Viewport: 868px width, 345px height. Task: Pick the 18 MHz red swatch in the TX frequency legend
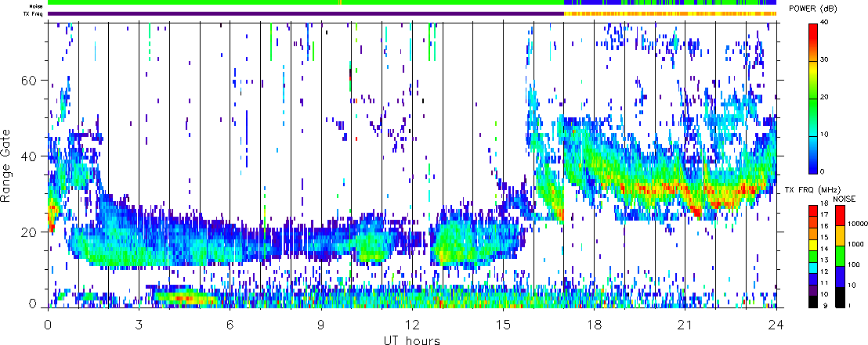click(x=815, y=206)
